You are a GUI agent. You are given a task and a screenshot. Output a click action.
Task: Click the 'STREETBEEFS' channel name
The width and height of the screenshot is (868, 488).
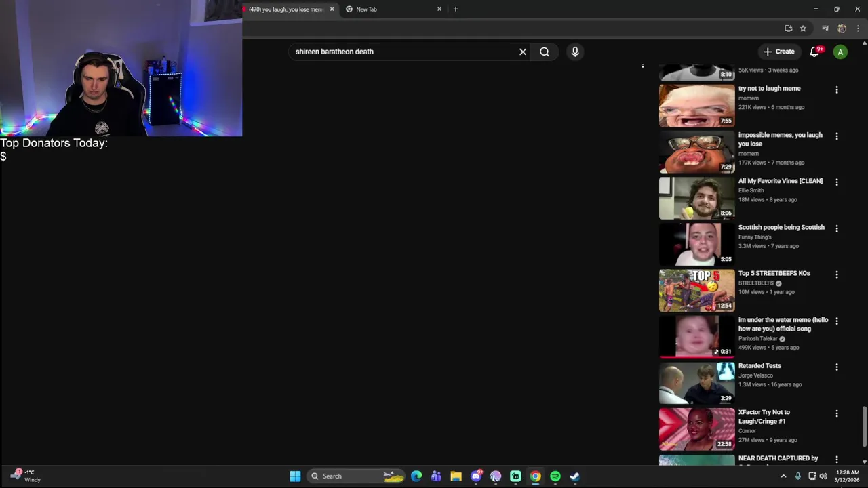(x=756, y=283)
